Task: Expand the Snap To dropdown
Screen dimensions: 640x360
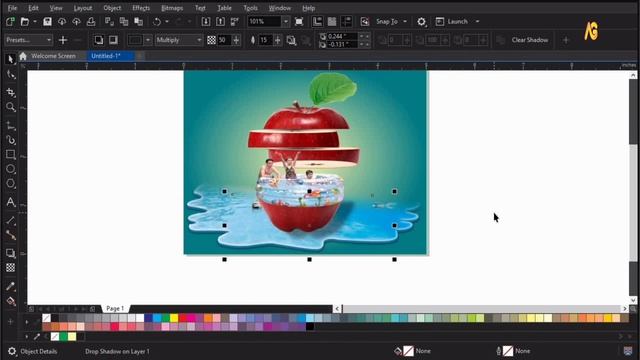Action: coord(404,22)
